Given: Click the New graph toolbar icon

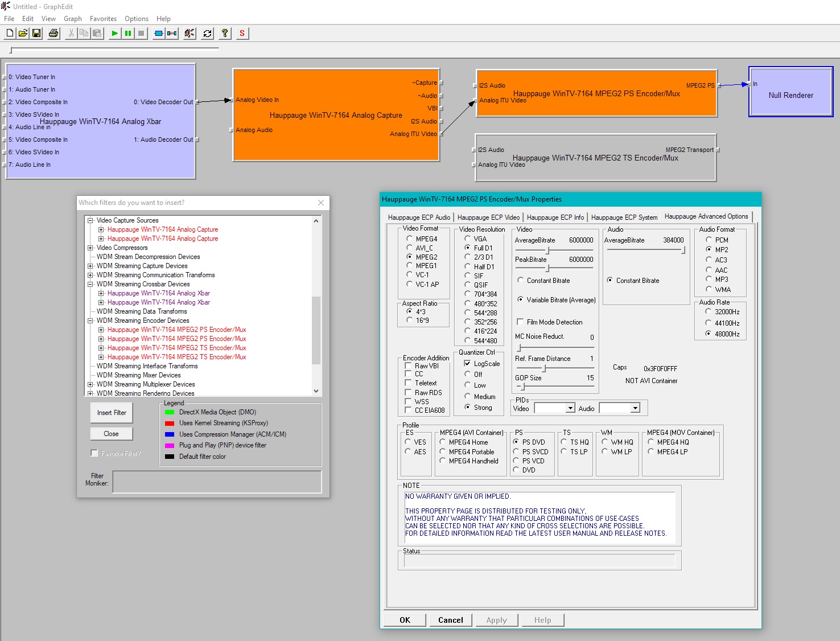Looking at the screenshot, I should point(10,34).
